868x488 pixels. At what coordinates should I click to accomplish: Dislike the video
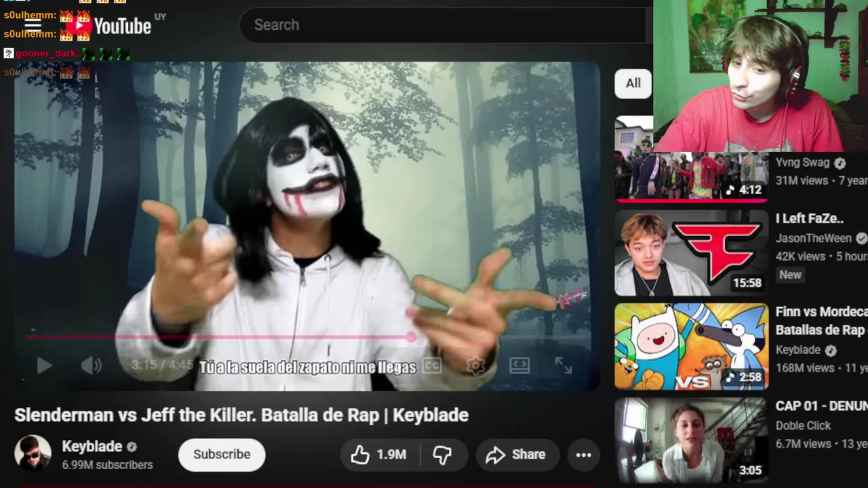coord(442,455)
